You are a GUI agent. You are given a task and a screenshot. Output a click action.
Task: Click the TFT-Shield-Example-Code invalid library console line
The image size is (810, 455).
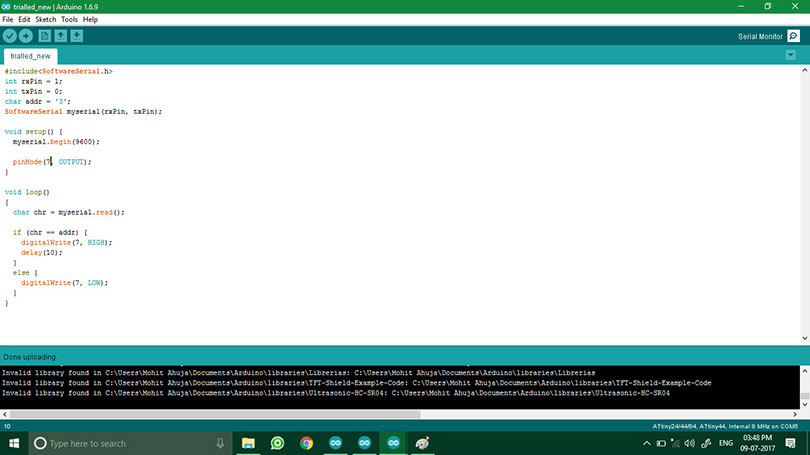356,383
